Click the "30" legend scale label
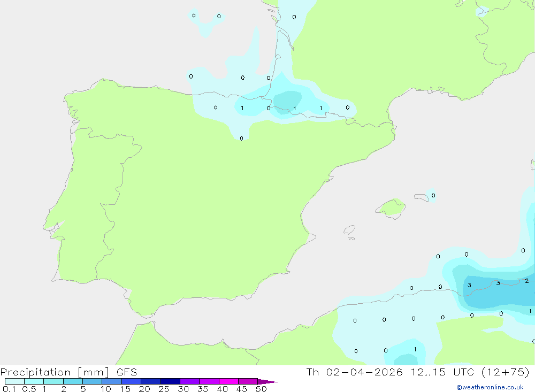The image size is (535, 392). coord(184,389)
